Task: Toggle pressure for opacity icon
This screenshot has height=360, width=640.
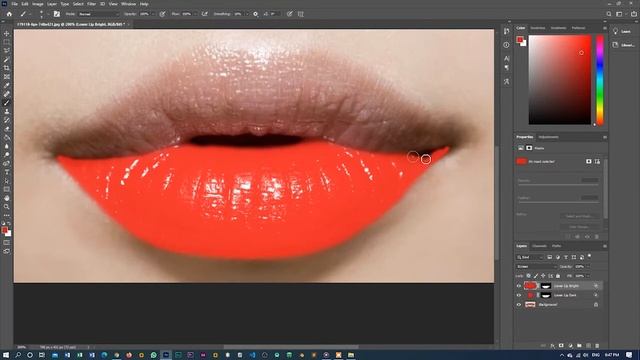Action: tap(162, 14)
